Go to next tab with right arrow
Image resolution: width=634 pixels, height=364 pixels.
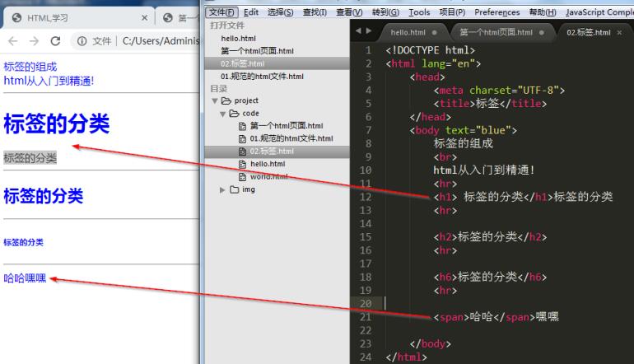tap(368, 30)
